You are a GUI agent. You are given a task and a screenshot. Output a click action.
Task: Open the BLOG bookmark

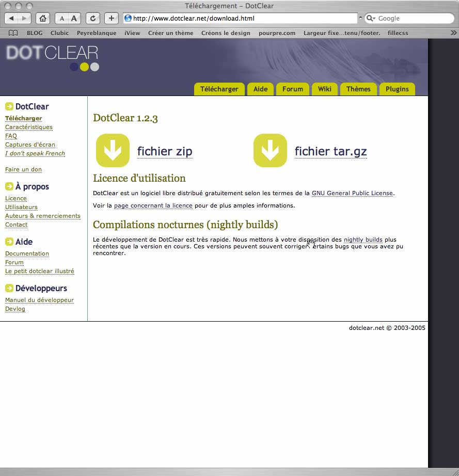(35, 33)
